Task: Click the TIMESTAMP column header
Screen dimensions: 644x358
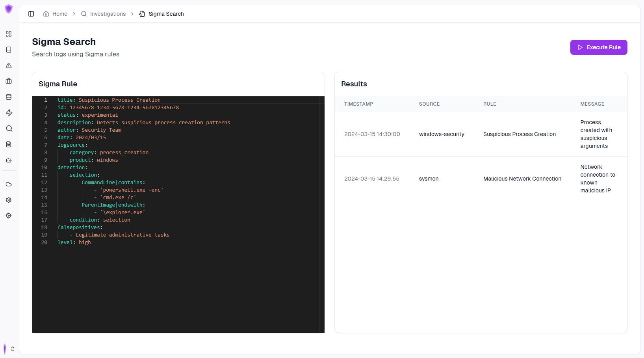Action: click(x=358, y=104)
